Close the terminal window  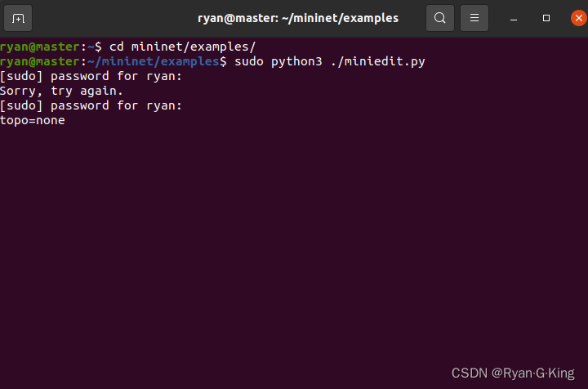click(579, 18)
